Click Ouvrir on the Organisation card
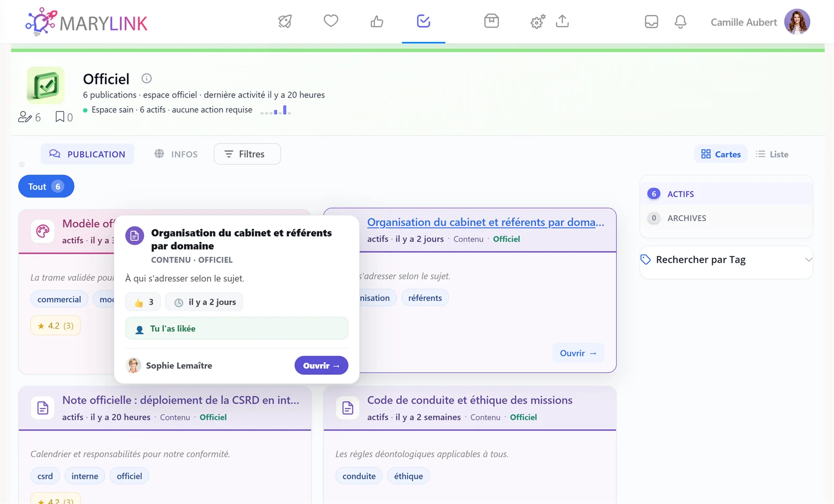This screenshot has width=834, height=504. (x=578, y=353)
